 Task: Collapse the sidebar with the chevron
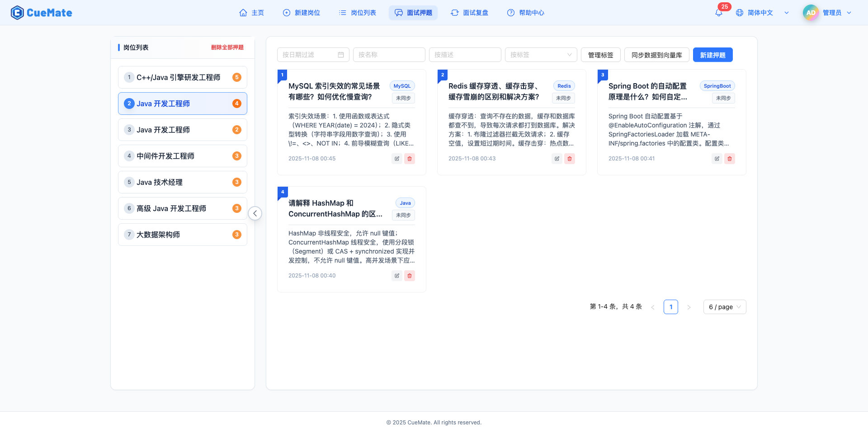point(255,213)
